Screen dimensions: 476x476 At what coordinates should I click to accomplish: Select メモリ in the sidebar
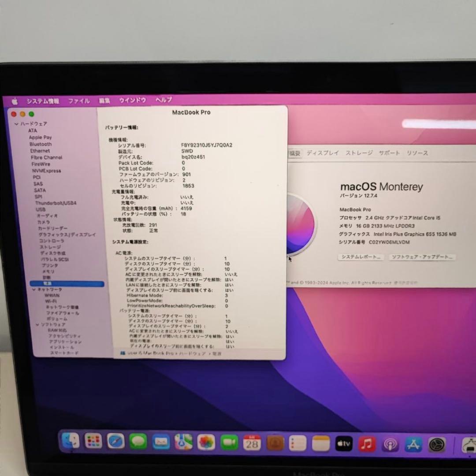pyautogui.click(x=48, y=271)
